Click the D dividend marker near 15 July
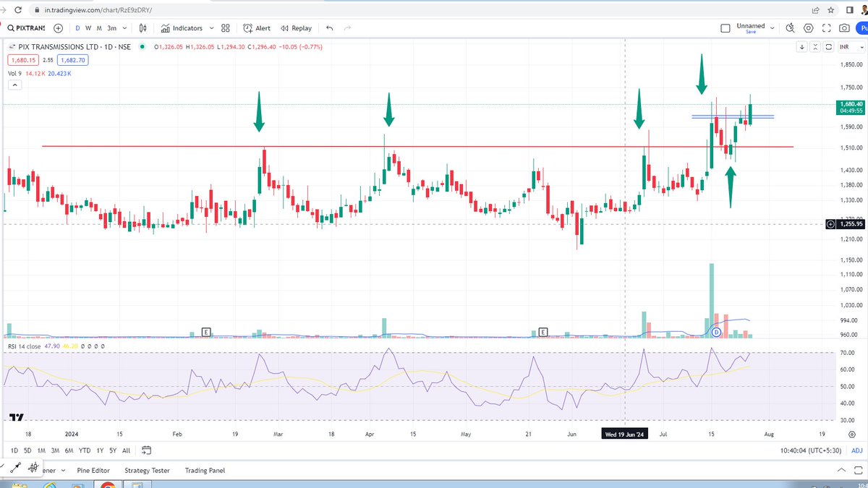 715,332
